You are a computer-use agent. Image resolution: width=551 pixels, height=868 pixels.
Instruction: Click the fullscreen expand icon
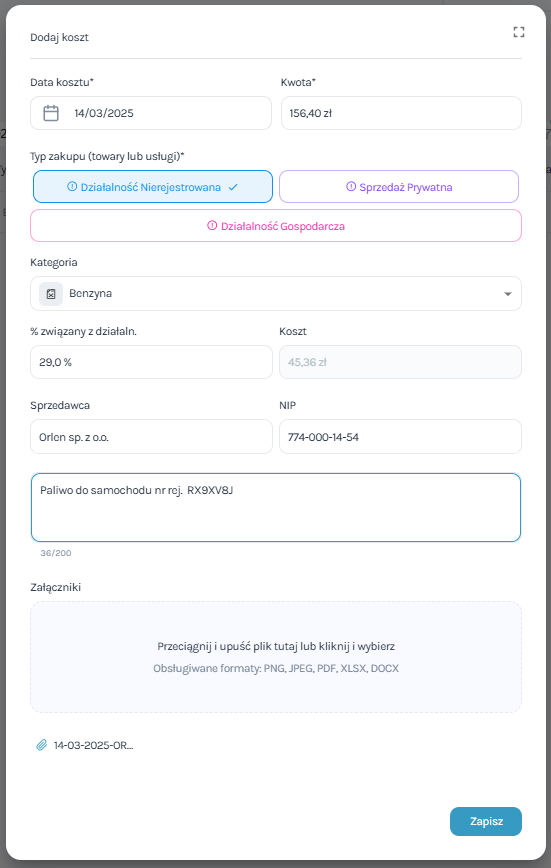tap(518, 32)
